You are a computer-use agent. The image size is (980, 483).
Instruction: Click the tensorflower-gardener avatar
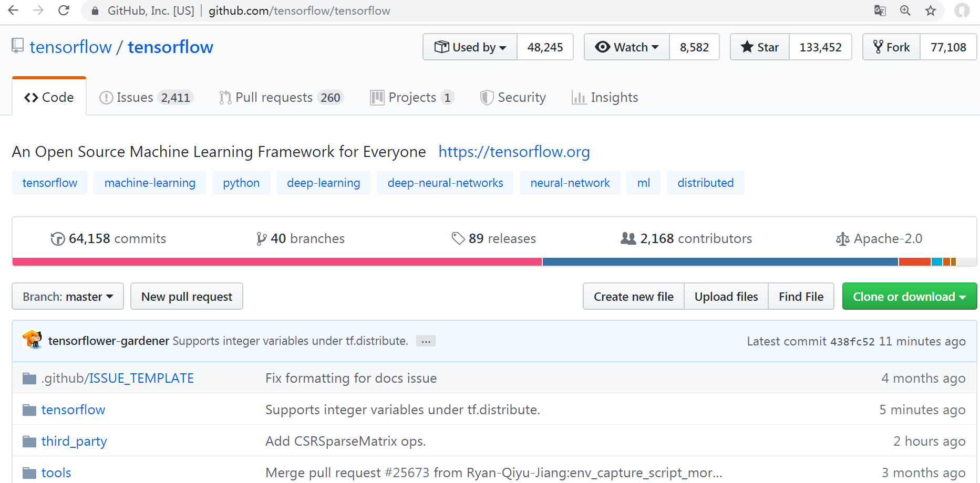click(x=33, y=340)
